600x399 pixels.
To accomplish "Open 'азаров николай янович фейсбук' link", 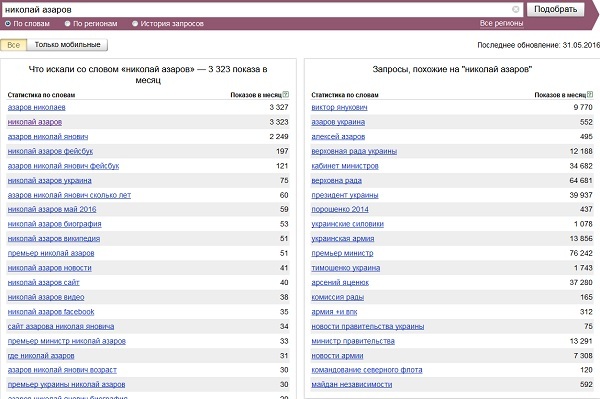I will click(63, 166).
